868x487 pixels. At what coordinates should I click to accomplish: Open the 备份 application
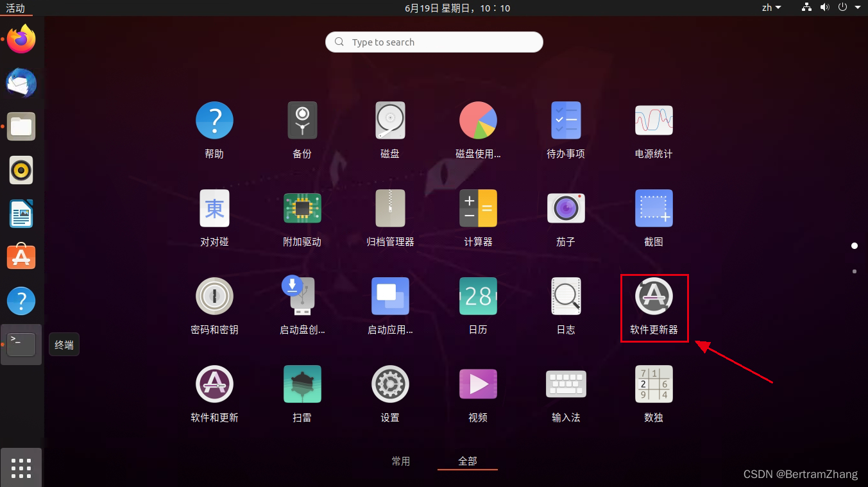(302, 130)
